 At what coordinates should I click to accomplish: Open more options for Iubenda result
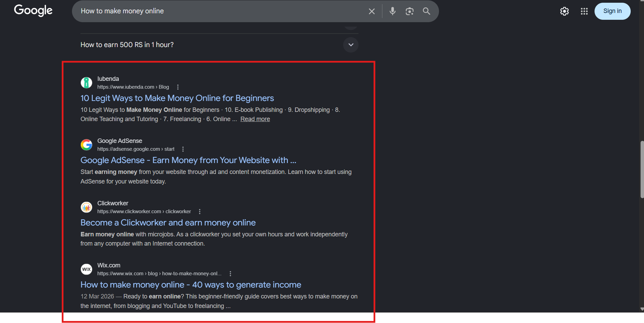tap(178, 87)
